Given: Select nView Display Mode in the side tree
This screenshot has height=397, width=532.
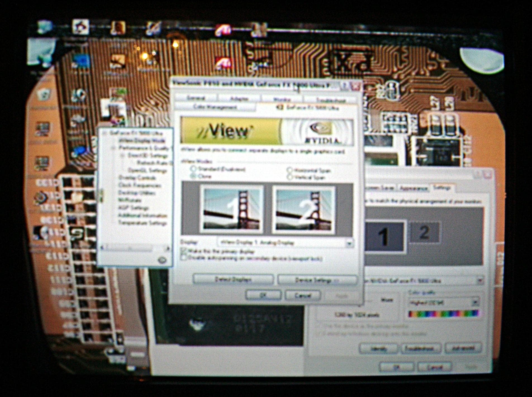Looking at the screenshot, I should tap(142, 140).
